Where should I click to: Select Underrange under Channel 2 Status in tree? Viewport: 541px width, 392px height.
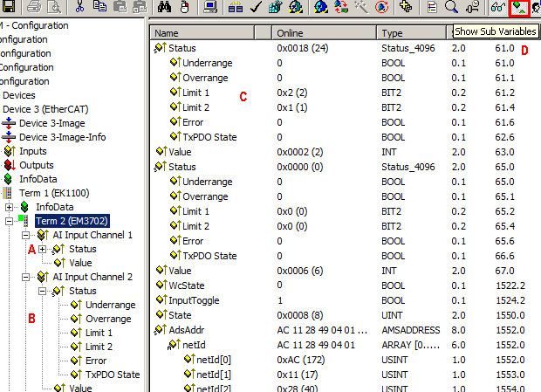click(111, 305)
